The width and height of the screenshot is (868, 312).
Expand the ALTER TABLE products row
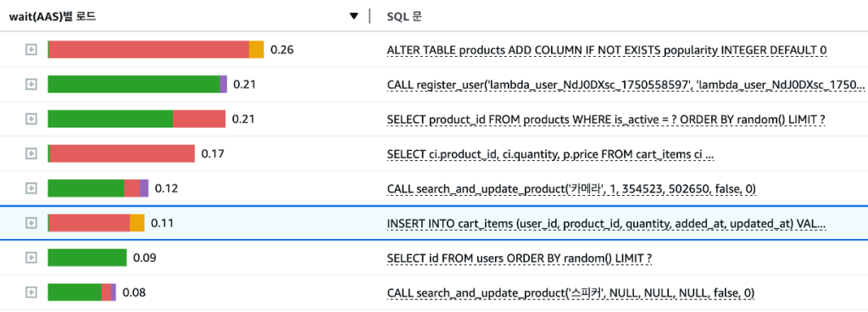point(31,50)
